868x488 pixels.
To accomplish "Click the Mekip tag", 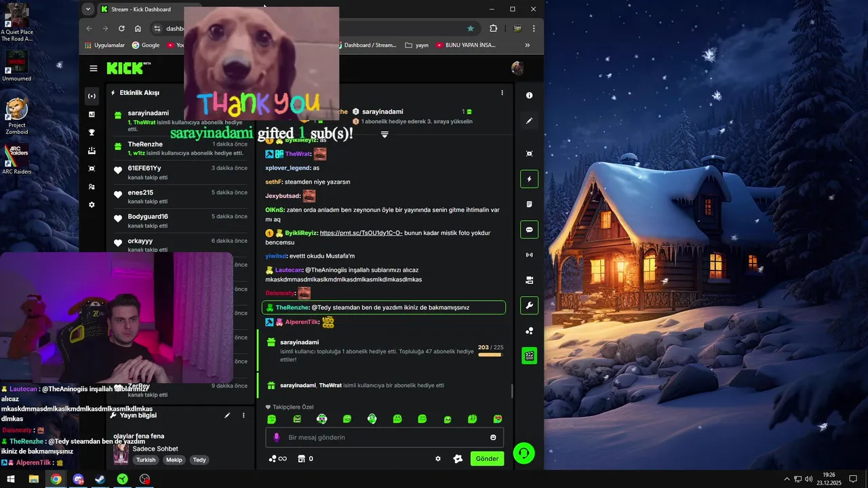I will pos(174,460).
